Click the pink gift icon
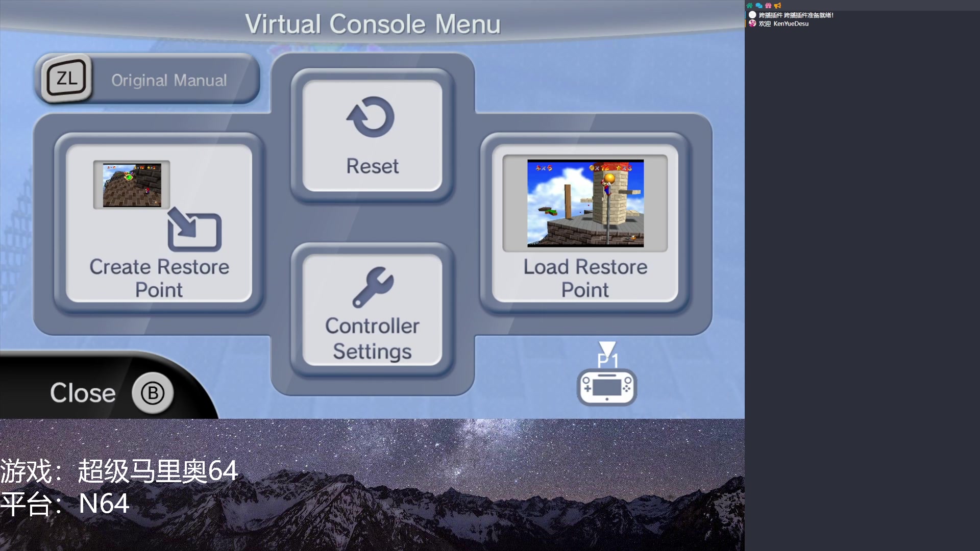980x551 pixels. pyautogui.click(x=768, y=6)
